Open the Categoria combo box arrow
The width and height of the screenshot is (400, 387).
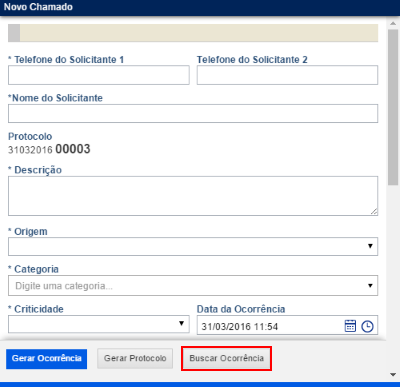click(370, 286)
